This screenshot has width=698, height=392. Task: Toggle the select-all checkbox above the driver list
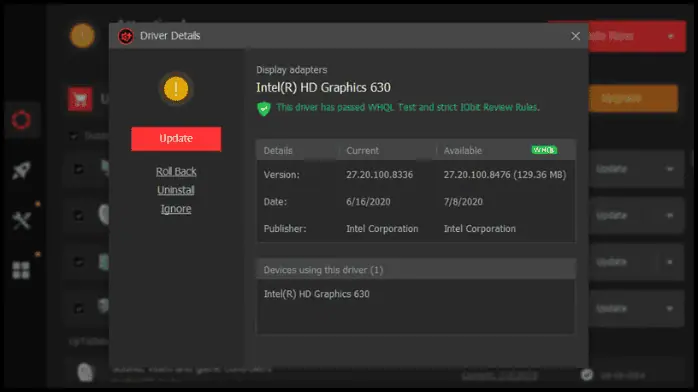pyautogui.click(x=73, y=136)
